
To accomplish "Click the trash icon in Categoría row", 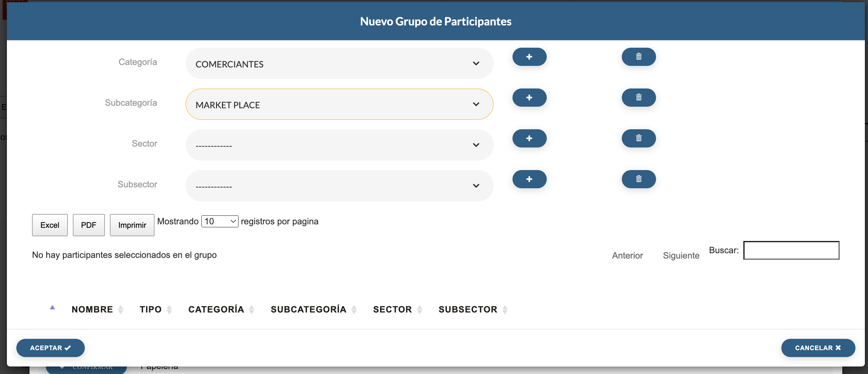I will (x=638, y=57).
